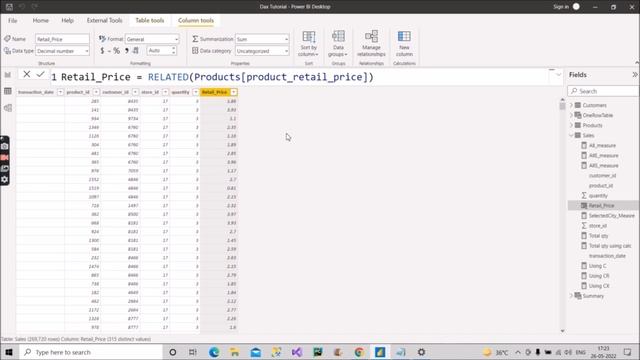This screenshot has height=360, width=640.
Task: Select the Column tools tab
Action: pos(196,20)
